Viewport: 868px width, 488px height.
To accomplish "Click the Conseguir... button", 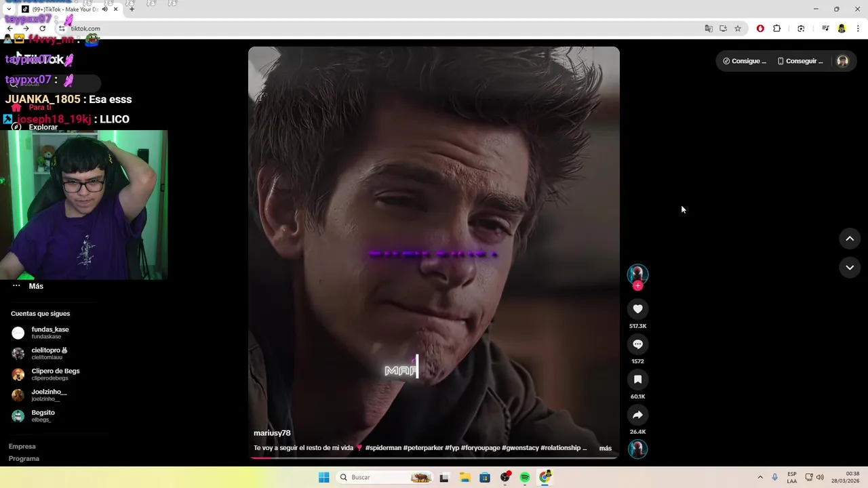I will coord(800,61).
